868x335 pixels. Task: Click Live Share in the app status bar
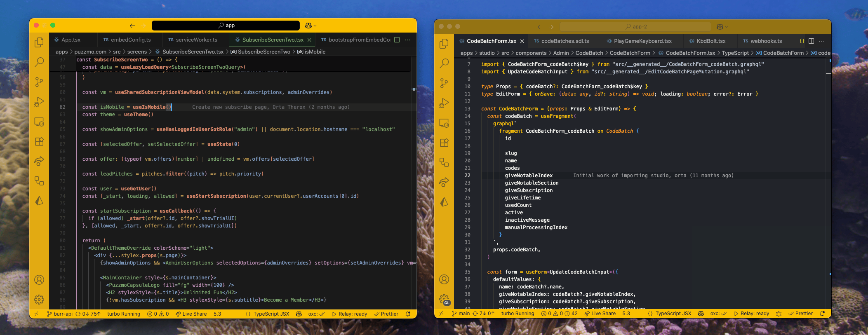pyautogui.click(x=191, y=314)
